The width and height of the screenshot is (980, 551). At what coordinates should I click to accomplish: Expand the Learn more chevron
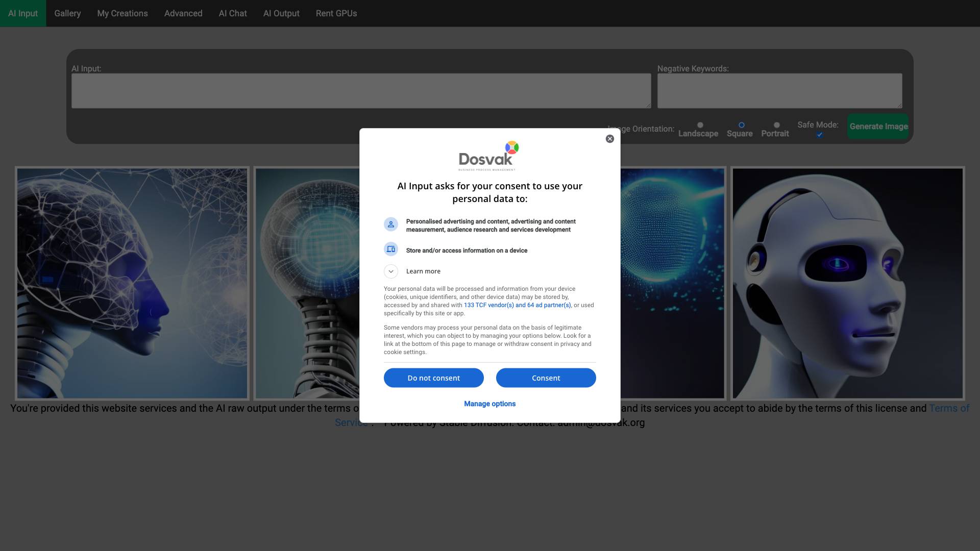(x=391, y=271)
